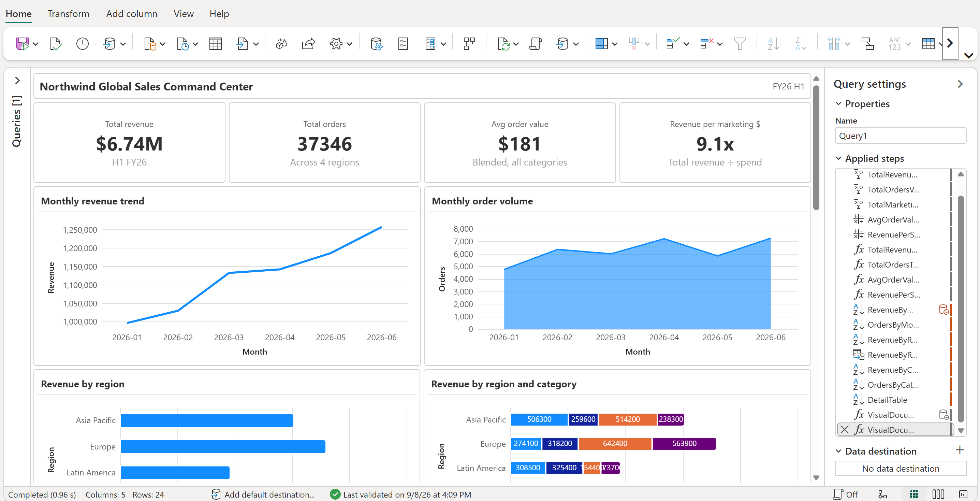Click the Save and run icon

[x=22, y=43]
